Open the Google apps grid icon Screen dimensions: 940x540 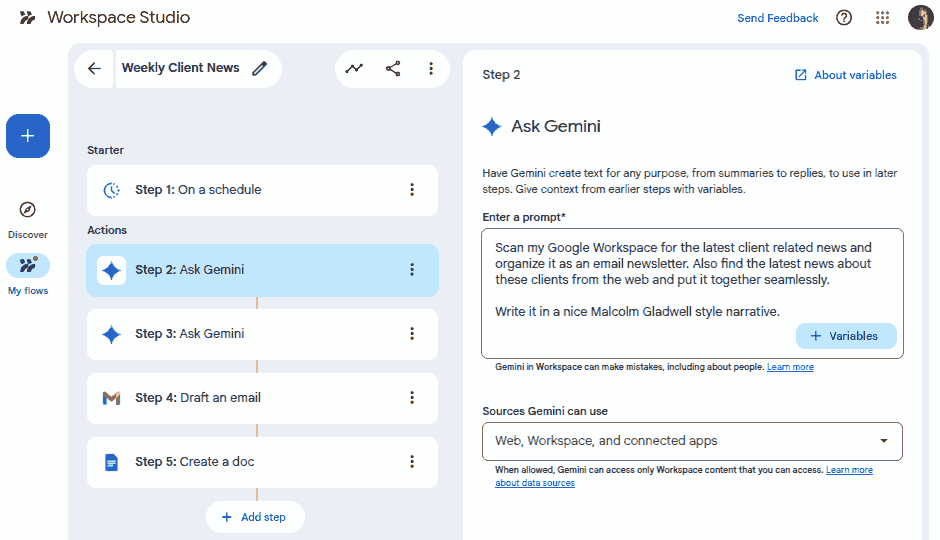882,18
